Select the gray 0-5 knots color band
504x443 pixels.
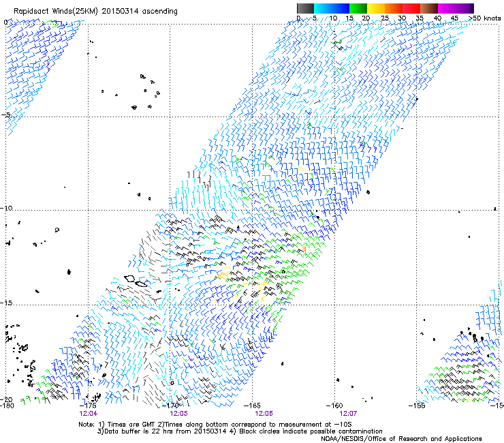tap(305, 8)
